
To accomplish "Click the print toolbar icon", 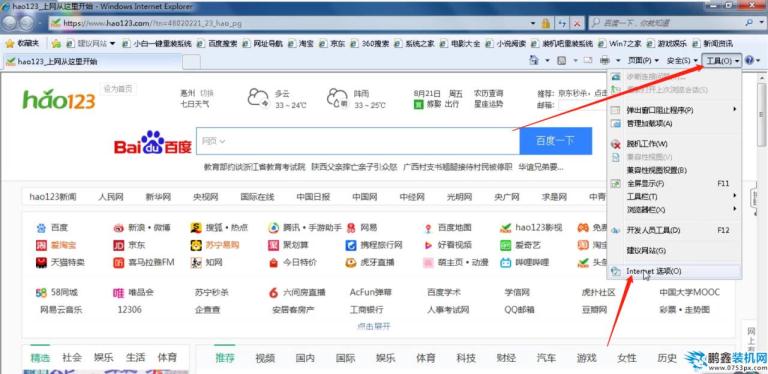I will coord(605,60).
